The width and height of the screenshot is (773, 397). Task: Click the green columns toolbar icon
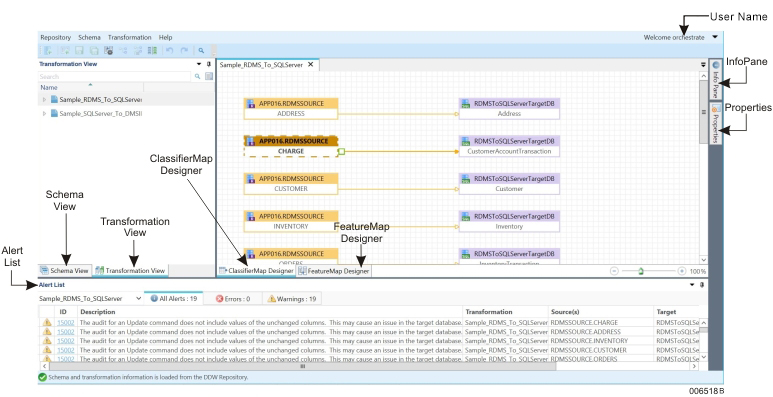click(x=152, y=50)
